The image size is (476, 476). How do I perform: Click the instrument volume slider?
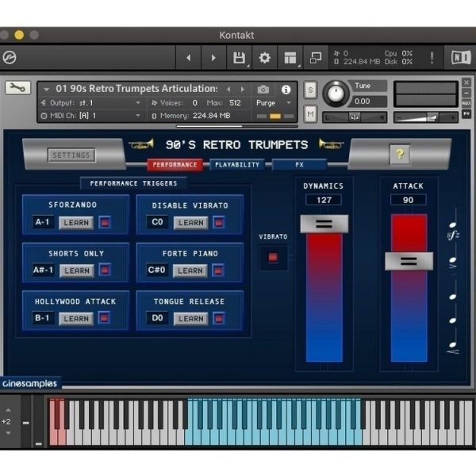[425, 117]
